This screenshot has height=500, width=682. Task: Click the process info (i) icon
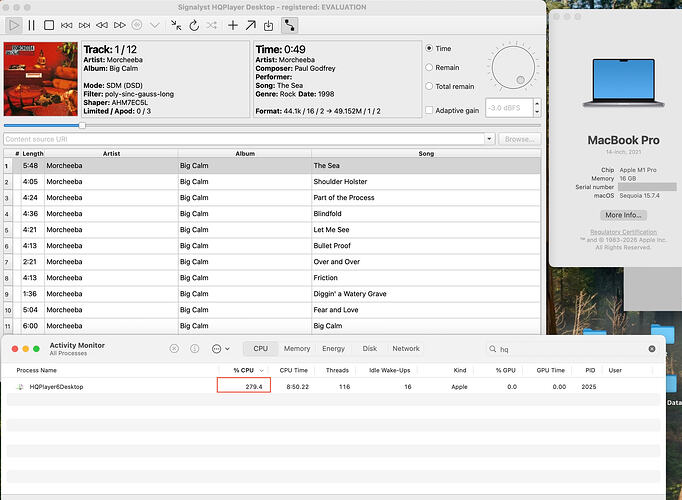coord(195,349)
